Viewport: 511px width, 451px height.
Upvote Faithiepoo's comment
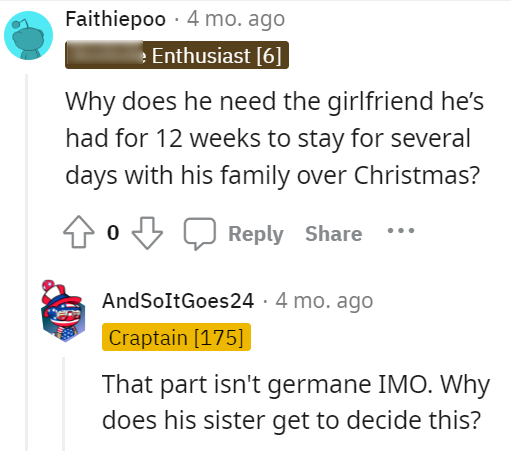pos(79,232)
